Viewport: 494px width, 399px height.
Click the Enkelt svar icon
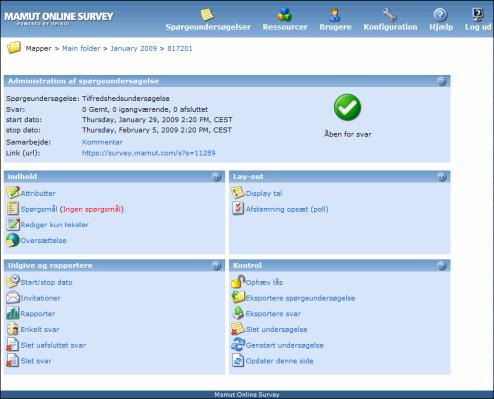click(13, 329)
